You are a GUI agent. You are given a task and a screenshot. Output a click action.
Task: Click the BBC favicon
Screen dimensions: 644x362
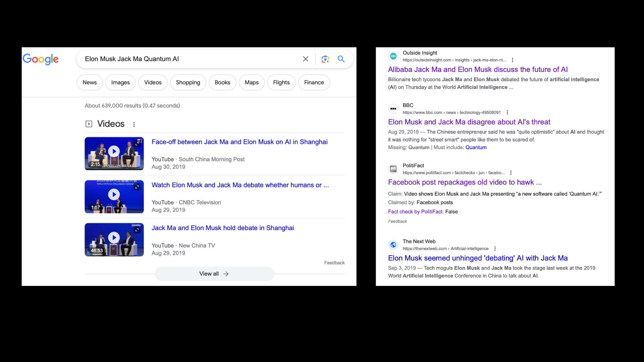(x=393, y=109)
